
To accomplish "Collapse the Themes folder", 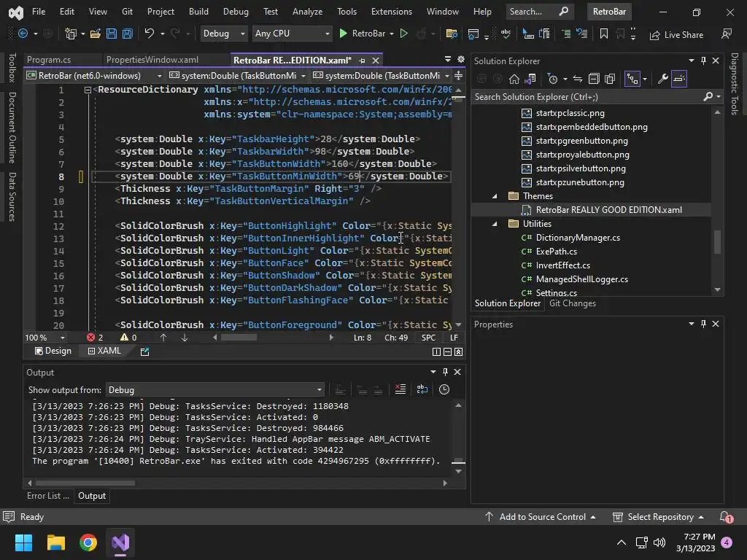I will [495, 196].
